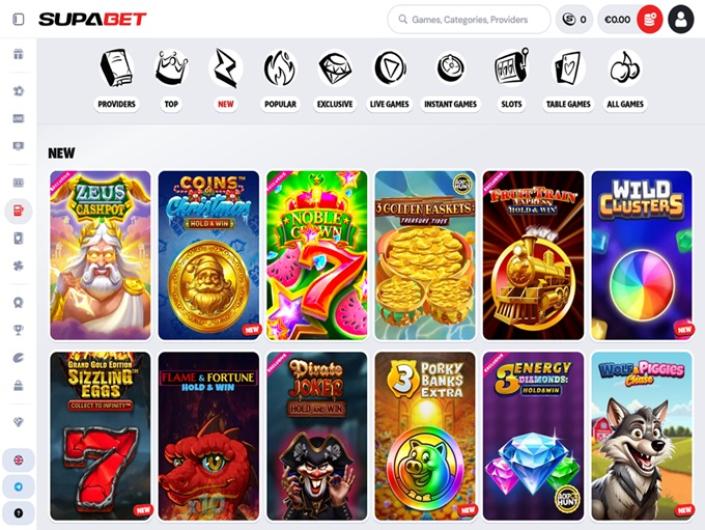Launch the Wild Clusters game tile
The height and width of the screenshot is (530, 705).
coord(642,255)
